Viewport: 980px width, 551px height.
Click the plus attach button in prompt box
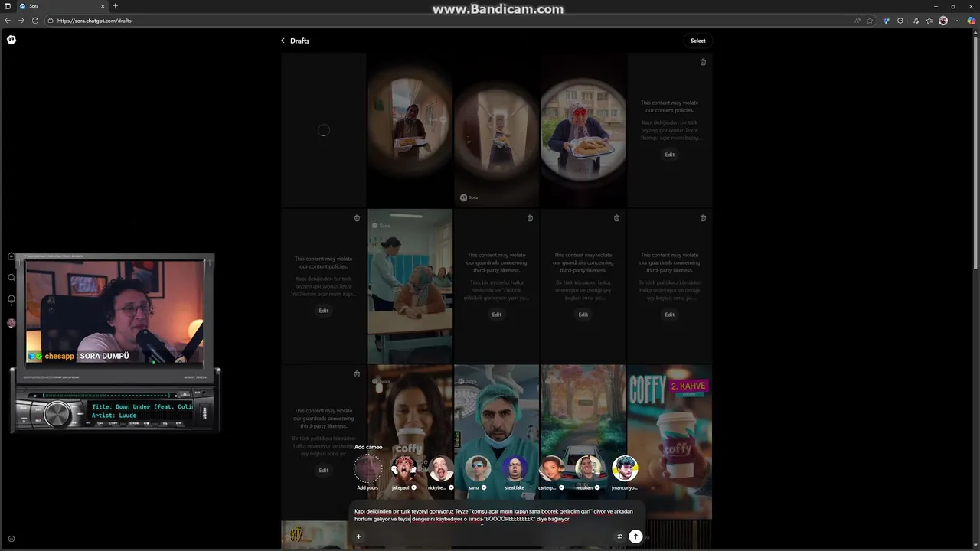pyautogui.click(x=358, y=536)
